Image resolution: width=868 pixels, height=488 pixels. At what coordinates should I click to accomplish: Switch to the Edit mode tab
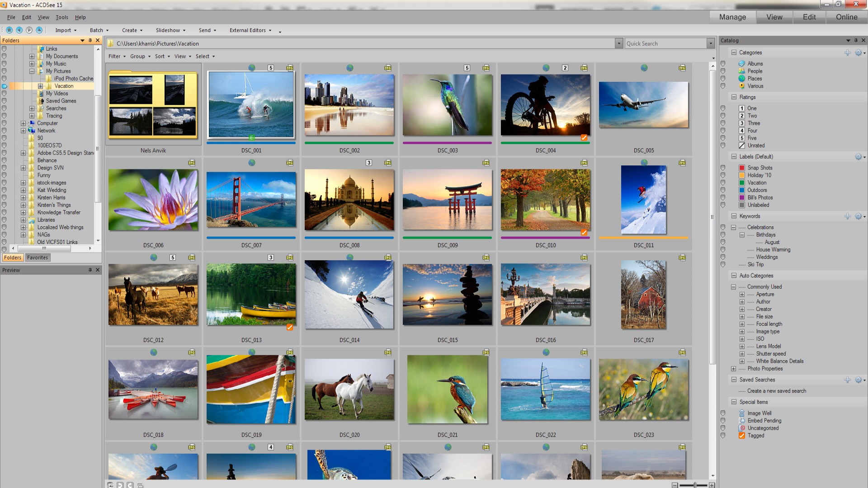(x=809, y=17)
